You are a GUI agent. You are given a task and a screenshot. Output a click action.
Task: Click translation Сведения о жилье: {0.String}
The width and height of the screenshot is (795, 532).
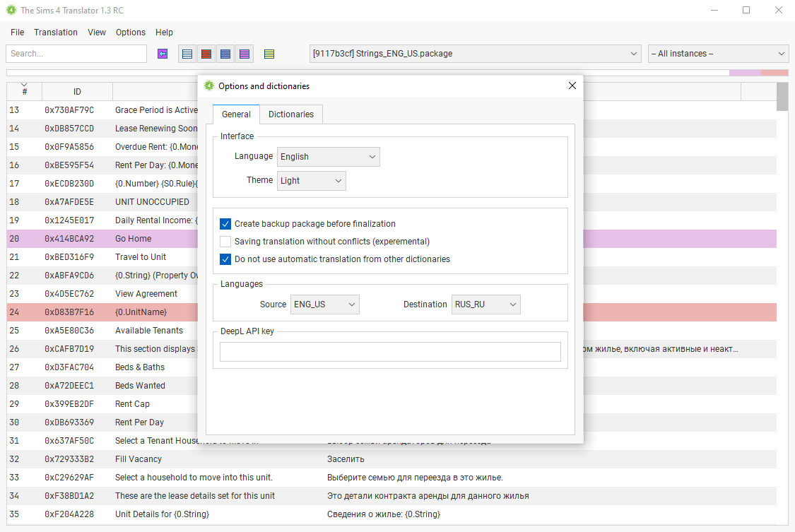383,514
